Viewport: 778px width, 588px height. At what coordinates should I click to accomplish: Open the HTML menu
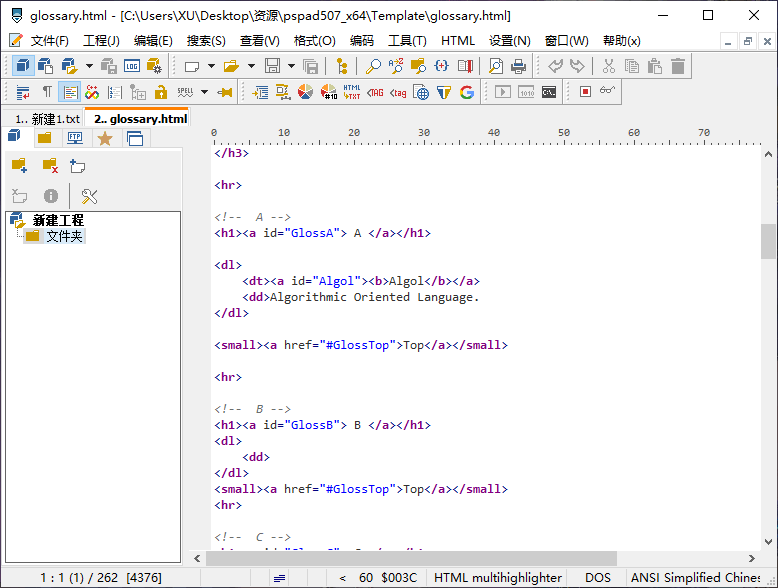point(457,41)
